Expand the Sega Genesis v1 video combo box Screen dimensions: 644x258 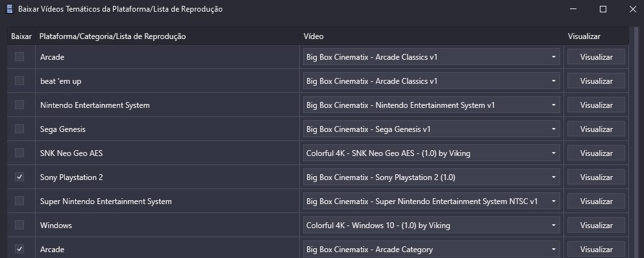pos(432,129)
